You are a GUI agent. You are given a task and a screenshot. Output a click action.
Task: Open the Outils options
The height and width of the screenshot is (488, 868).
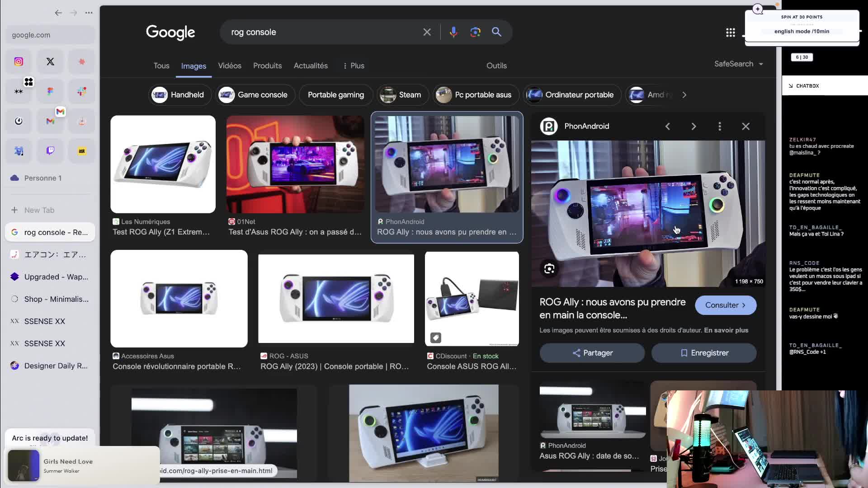[496, 66]
